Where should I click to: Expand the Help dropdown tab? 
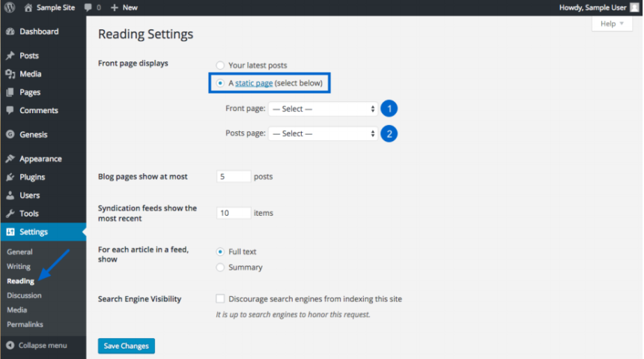[612, 24]
